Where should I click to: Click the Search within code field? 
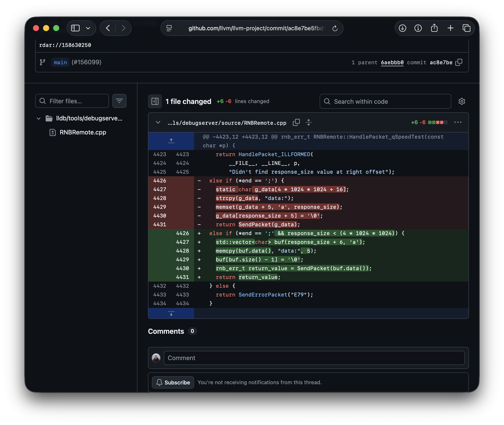pyautogui.click(x=385, y=102)
